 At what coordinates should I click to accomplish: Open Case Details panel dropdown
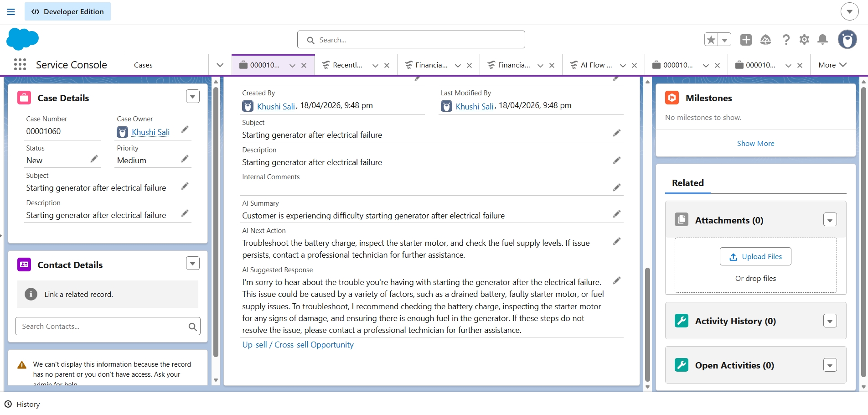[193, 96]
